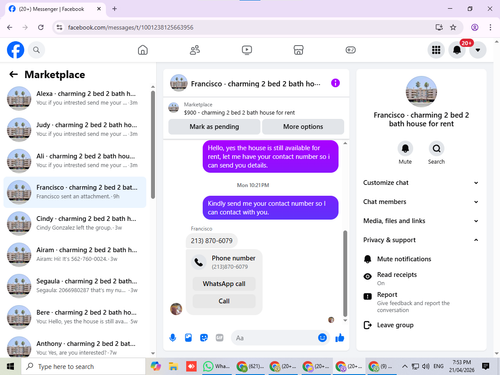This screenshot has width=500, height=375.
Task: Click the Search icon in info panel
Action: click(436, 149)
